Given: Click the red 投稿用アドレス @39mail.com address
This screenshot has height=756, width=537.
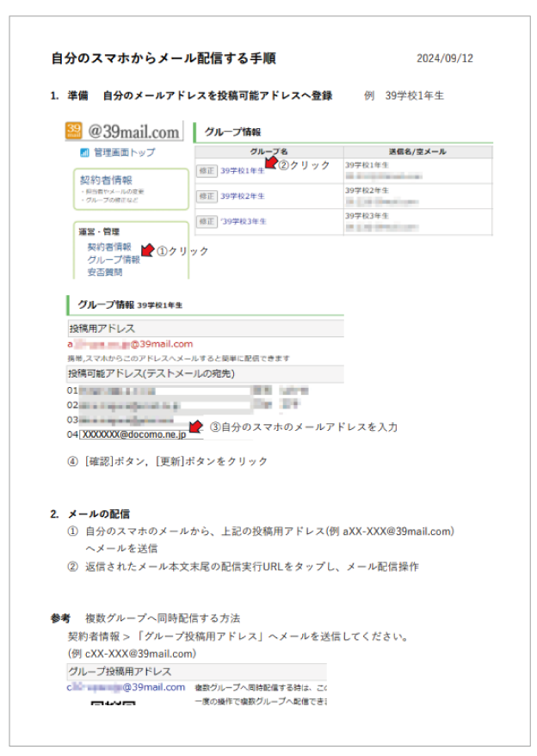Looking at the screenshot, I should coord(130,344).
